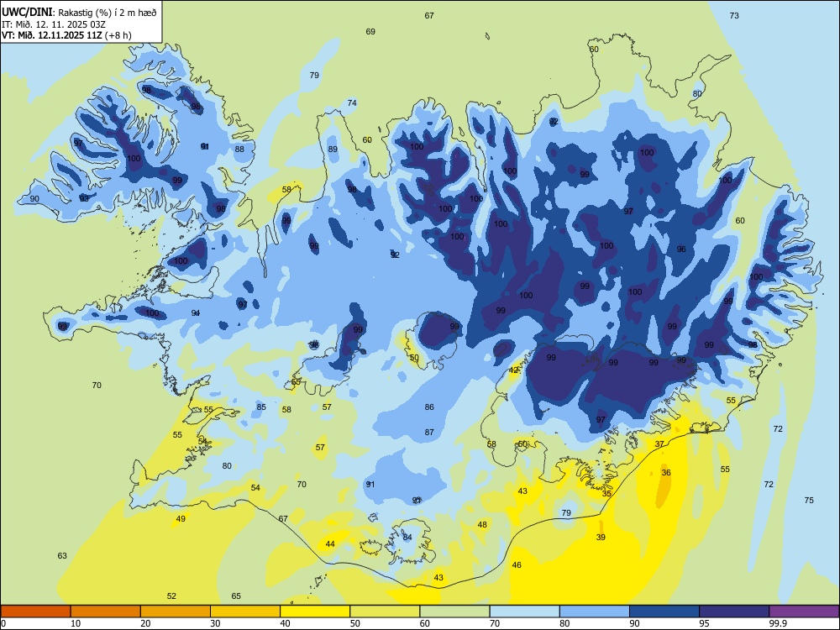Click the orange 10–20 legend swatch

(106, 612)
